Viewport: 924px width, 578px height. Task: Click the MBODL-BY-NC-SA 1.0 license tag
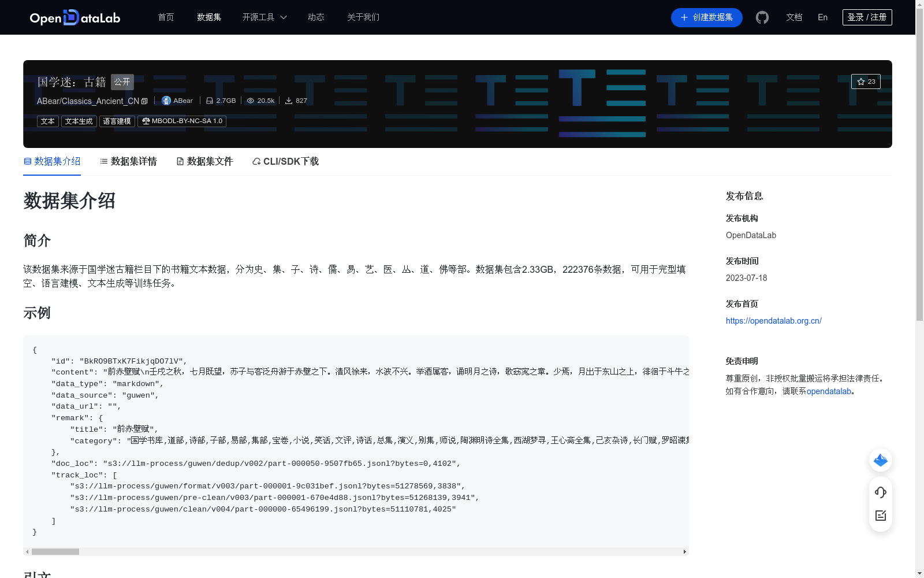pyautogui.click(x=182, y=121)
